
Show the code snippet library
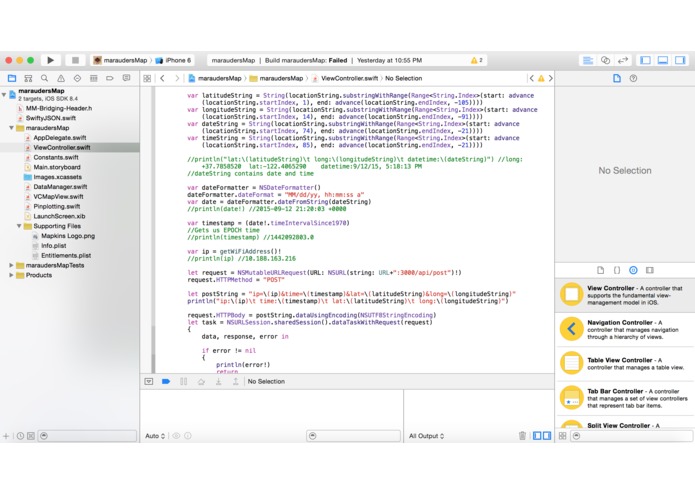click(617, 270)
